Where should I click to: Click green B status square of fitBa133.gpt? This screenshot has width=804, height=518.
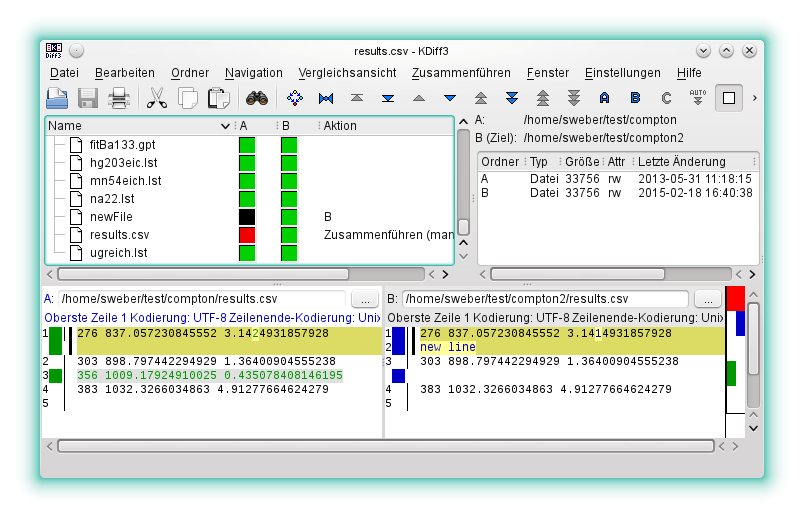(289, 145)
